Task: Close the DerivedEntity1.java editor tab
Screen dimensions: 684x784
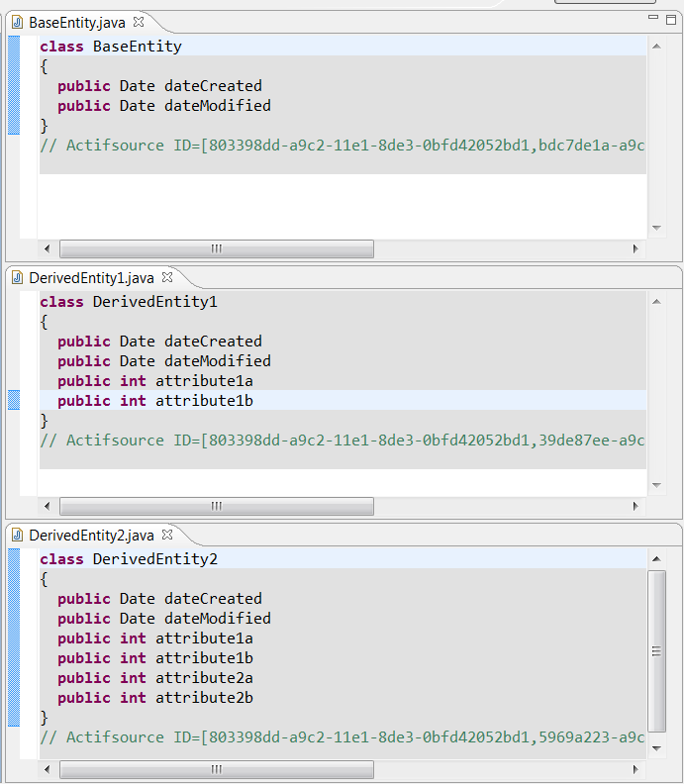Action: (167, 278)
